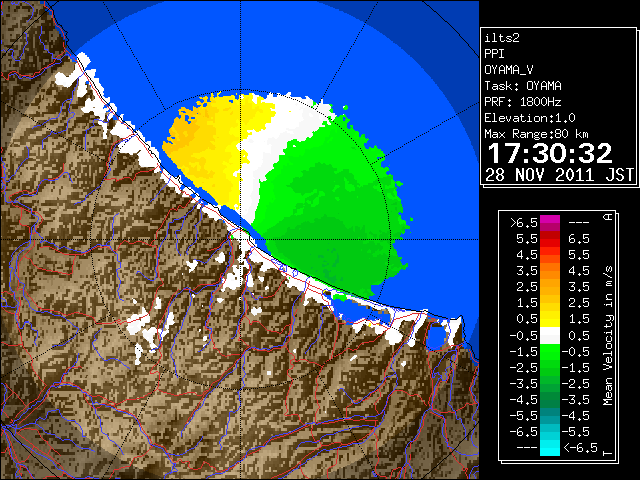
Task: Click the yellow band of the velocity scale
Action: click(550, 319)
